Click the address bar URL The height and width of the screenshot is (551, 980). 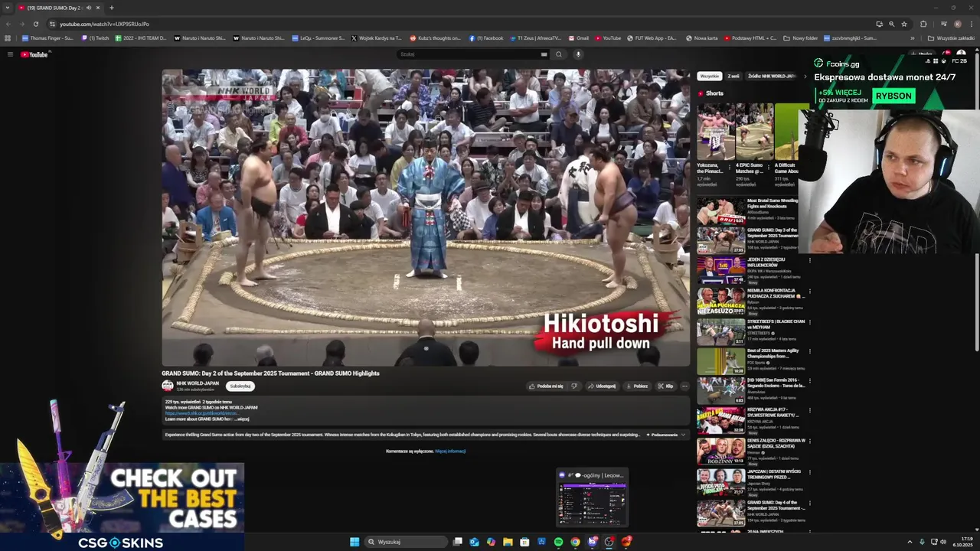coord(105,24)
